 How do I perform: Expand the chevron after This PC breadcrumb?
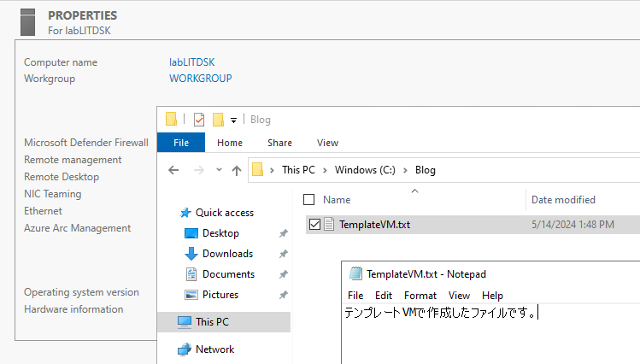coord(325,170)
